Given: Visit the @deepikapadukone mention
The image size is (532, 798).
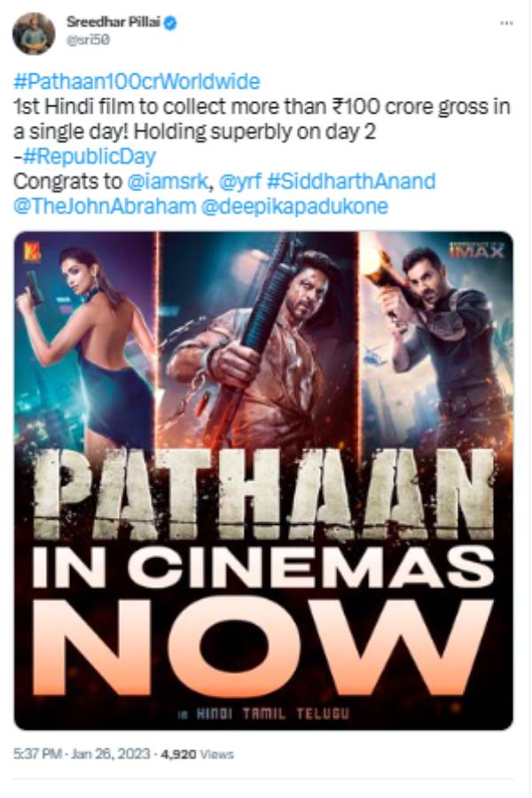Looking at the screenshot, I should point(294,207).
